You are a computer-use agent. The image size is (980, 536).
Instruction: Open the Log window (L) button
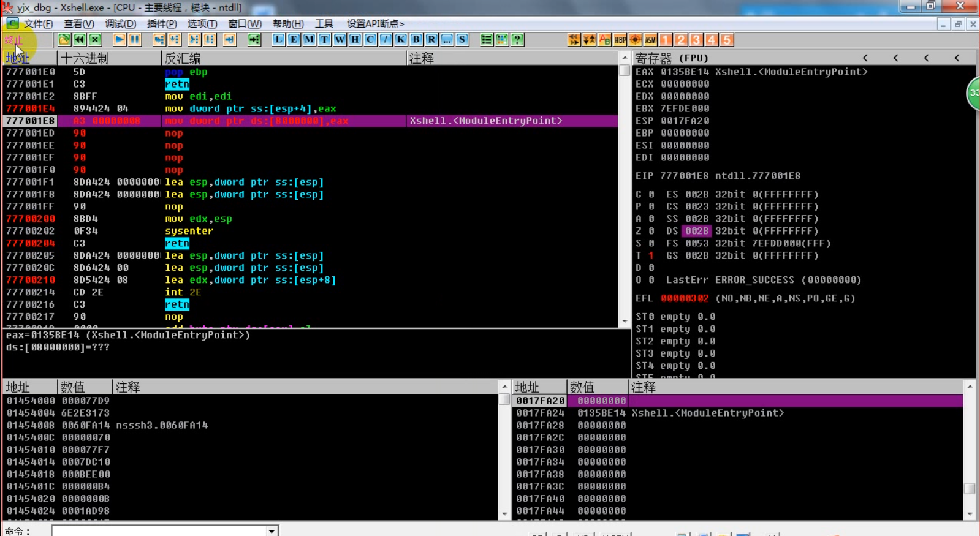pos(279,40)
